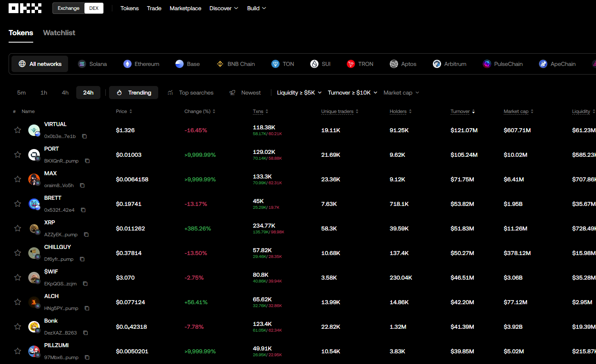This screenshot has width=596, height=364.
Task: Open the PILLZUMI token name
Action: [57, 345]
